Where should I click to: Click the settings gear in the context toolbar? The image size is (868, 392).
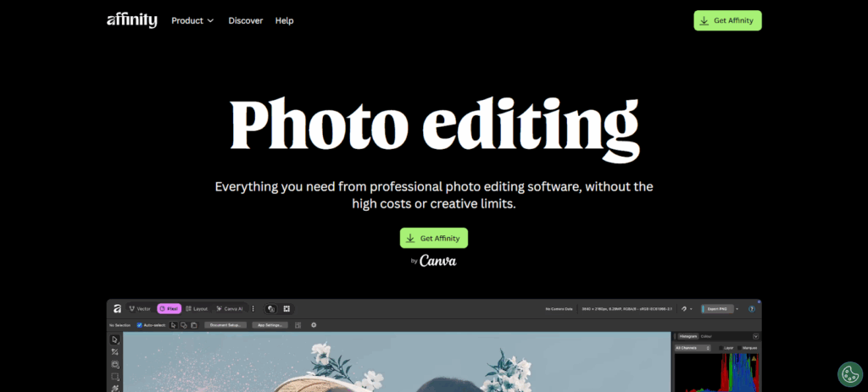pyautogui.click(x=314, y=324)
